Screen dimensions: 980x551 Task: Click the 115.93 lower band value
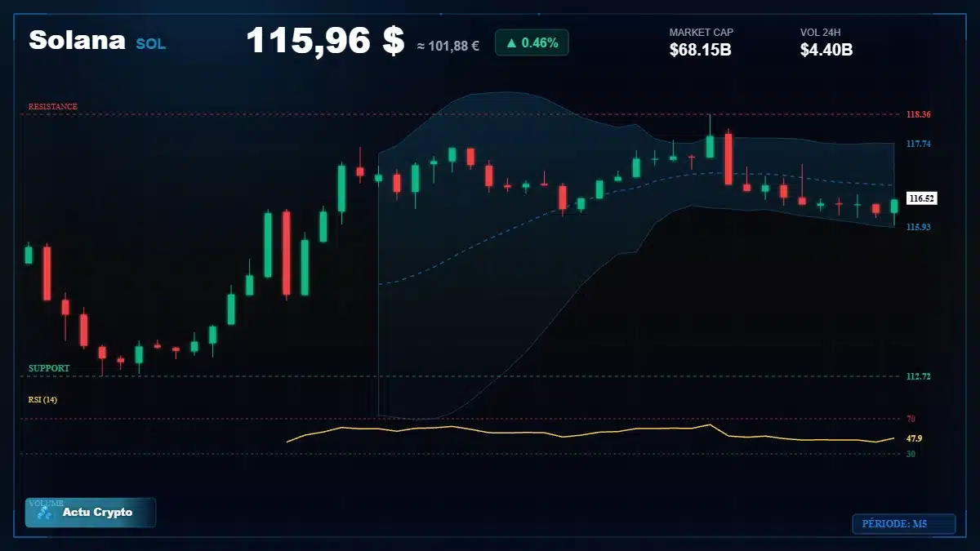click(x=919, y=227)
